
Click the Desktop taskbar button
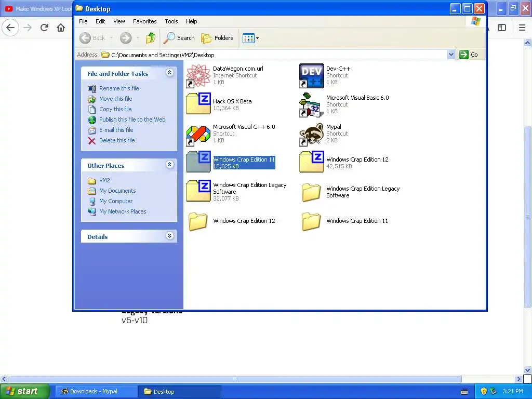179,391
